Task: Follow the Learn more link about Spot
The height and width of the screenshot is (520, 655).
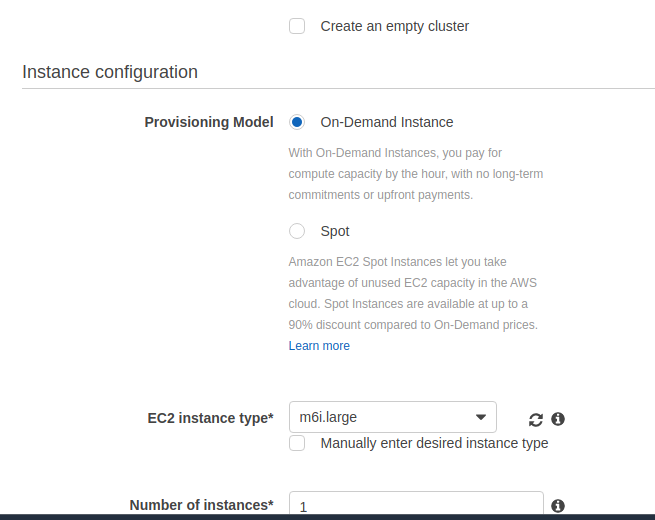Action: [319, 346]
